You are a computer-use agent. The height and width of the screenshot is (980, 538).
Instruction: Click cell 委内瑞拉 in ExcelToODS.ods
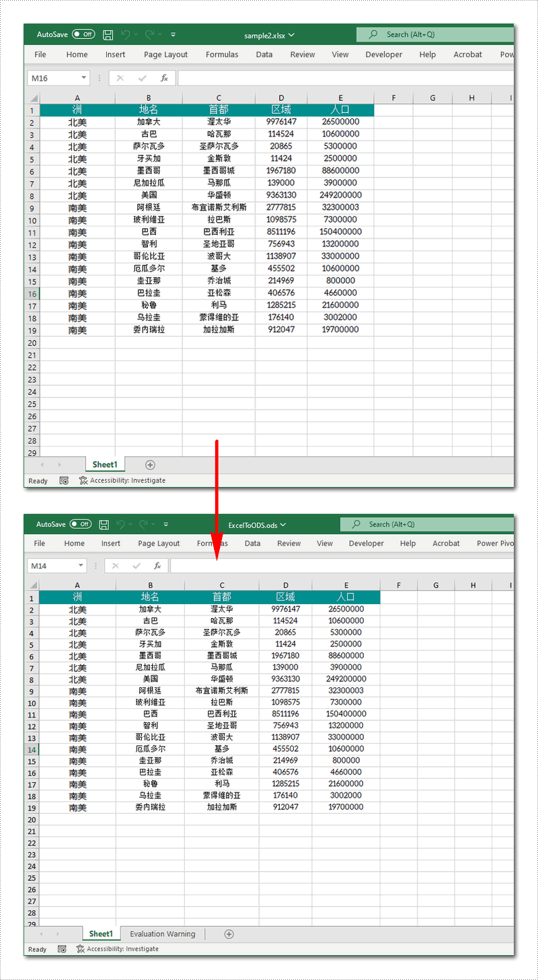pos(150,806)
